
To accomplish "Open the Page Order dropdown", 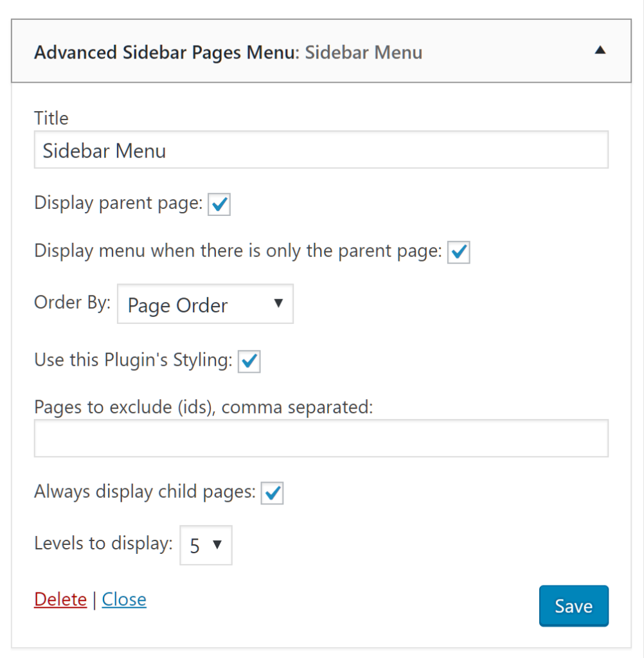I will point(204,304).
